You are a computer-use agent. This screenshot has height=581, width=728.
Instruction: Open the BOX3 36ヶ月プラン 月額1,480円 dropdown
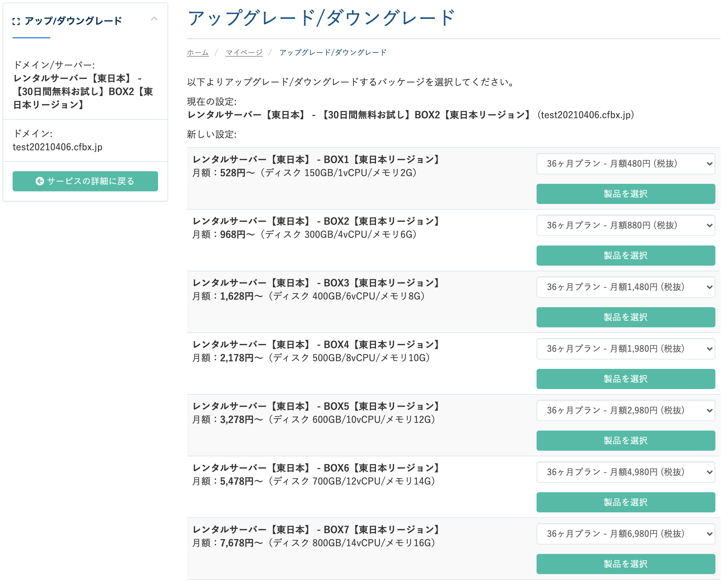click(x=625, y=287)
